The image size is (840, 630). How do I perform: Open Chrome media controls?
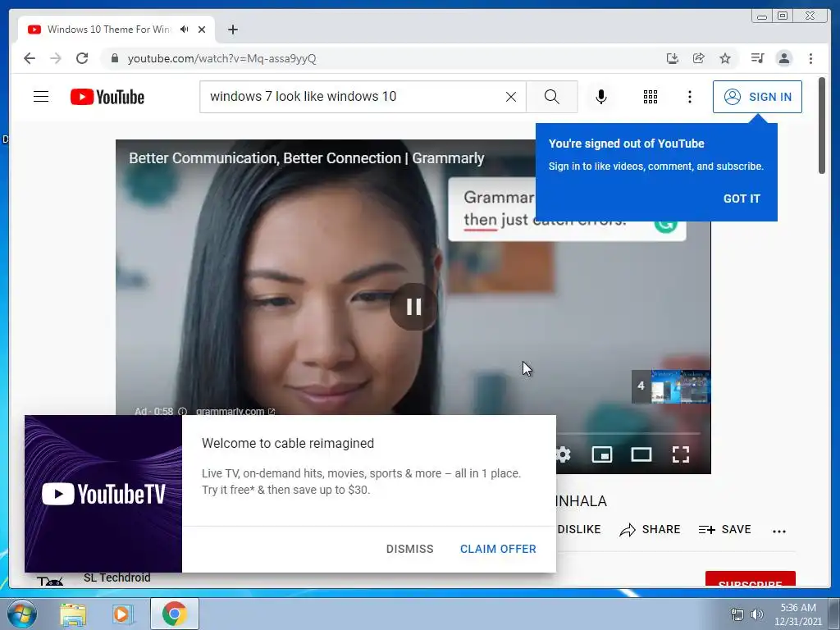pos(757,58)
